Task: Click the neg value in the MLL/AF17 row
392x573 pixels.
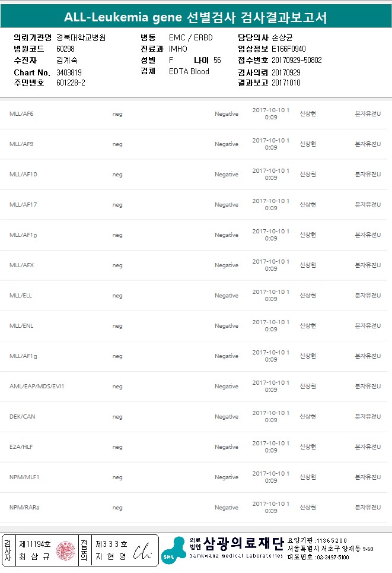Action: point(117,205)
